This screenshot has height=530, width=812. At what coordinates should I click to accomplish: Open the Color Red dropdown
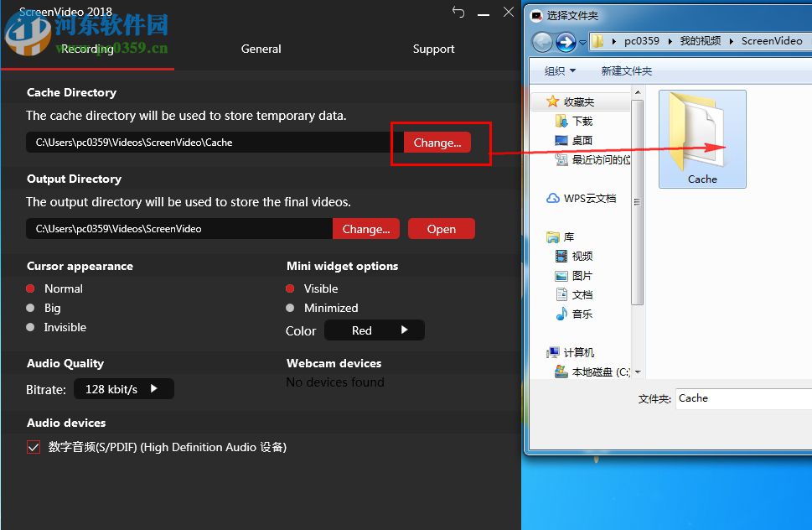(x=375, y=330)
